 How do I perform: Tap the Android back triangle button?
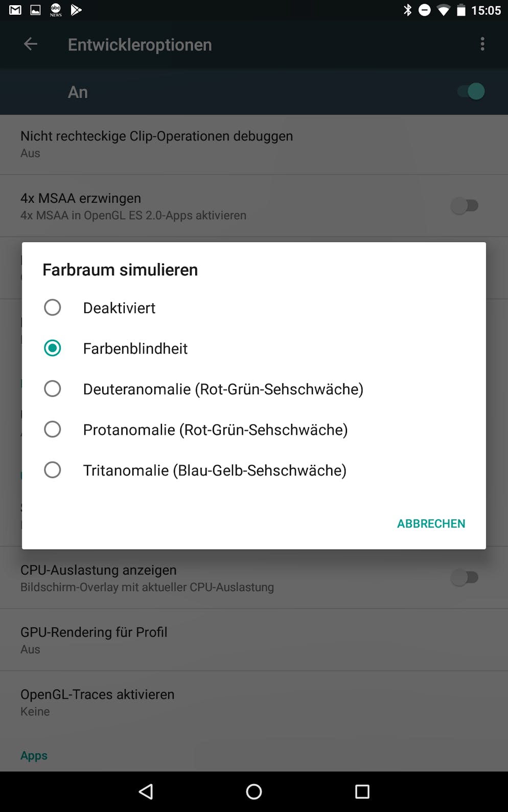pos(146,792)
